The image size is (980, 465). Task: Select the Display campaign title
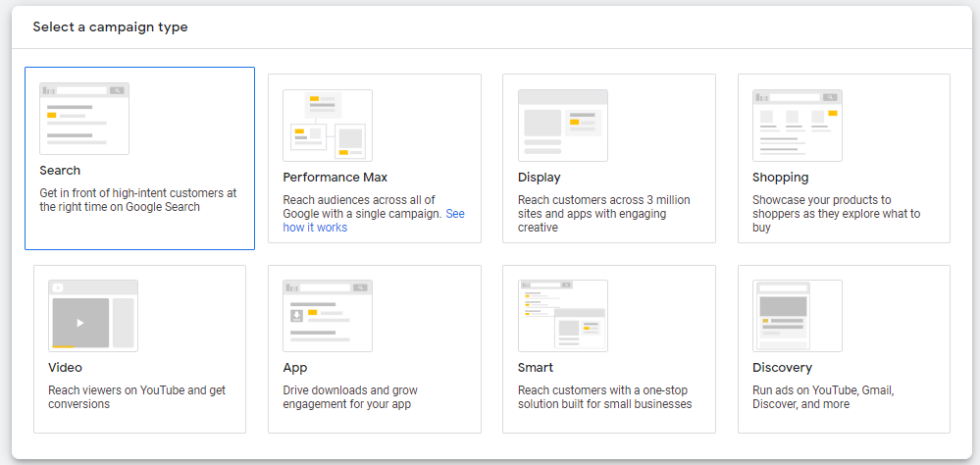tap(539, 178)
